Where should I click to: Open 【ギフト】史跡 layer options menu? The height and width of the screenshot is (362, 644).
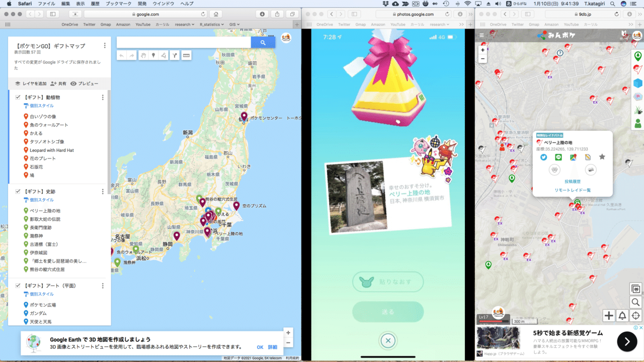pos(103,191)
